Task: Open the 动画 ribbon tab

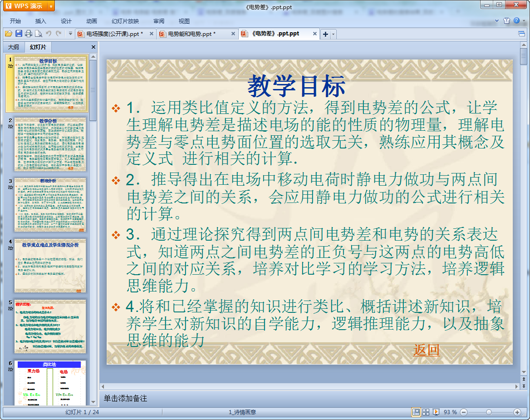Action: (x=91, y=21)
